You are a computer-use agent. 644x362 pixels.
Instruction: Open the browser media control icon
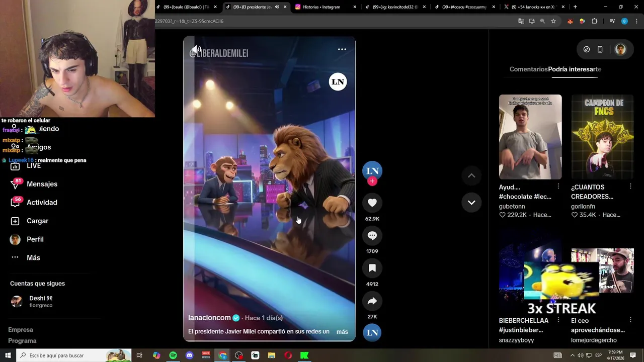tap(612, 21)
